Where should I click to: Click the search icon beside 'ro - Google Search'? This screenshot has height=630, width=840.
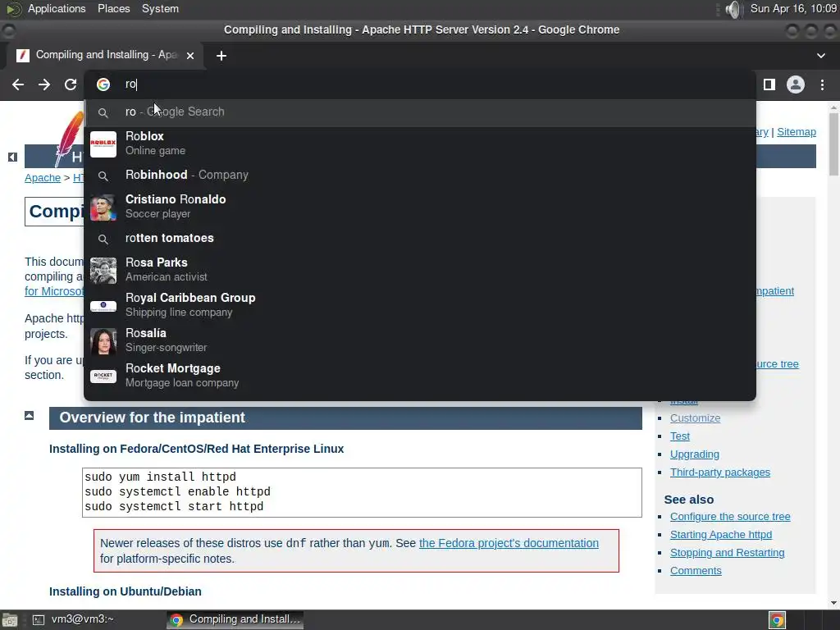coord(103,113)
